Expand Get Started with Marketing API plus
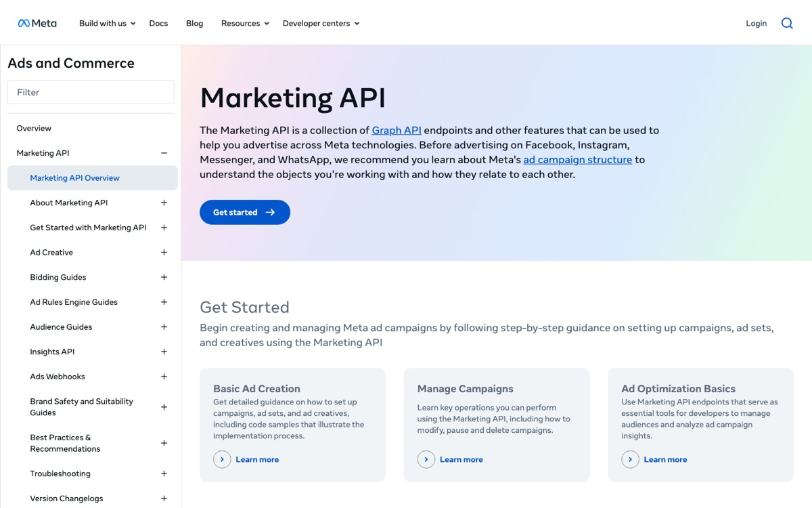This screenshot has width=812, height=508. click(x=164, y=228)
